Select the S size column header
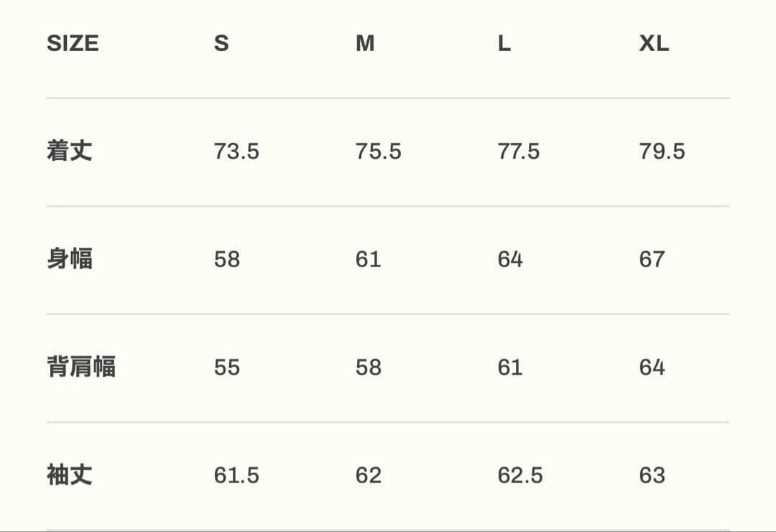 [221, 43]
